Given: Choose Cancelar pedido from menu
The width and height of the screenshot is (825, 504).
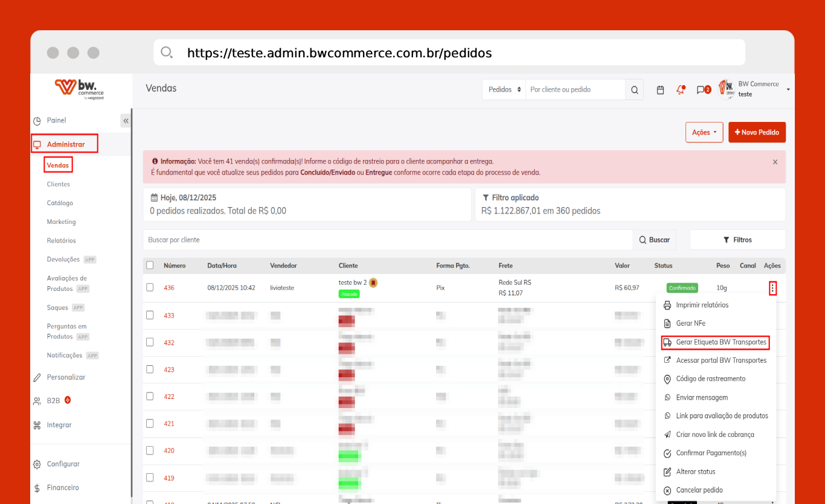Looking at the screenshot, I should pos(699,490).
